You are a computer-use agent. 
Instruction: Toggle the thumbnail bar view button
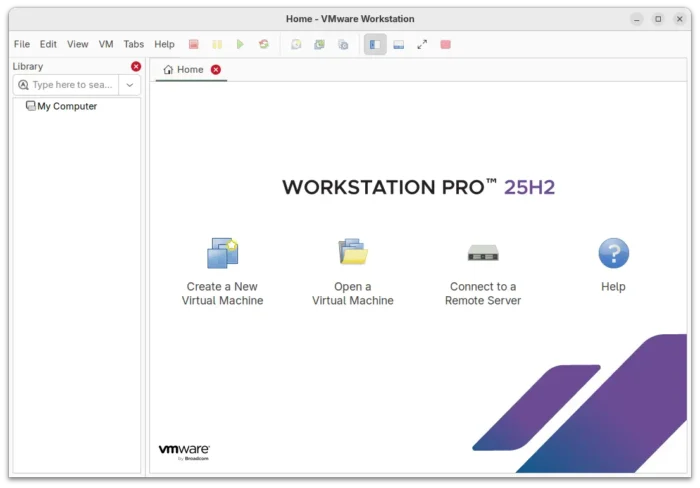pos(399,44)
